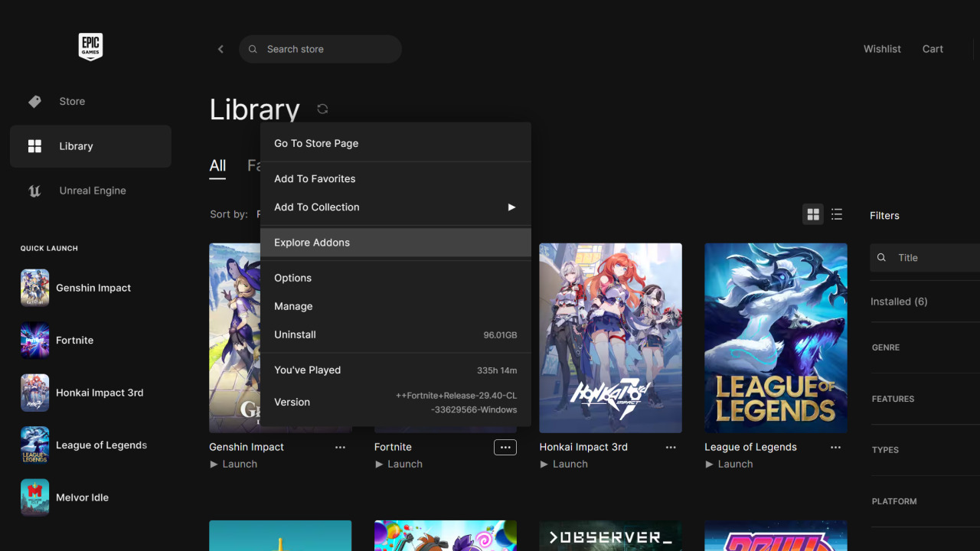Toggle the Installed (6) filter
Image resolution: width=980 pixels, height=551 pixels.
coord(899,302)
